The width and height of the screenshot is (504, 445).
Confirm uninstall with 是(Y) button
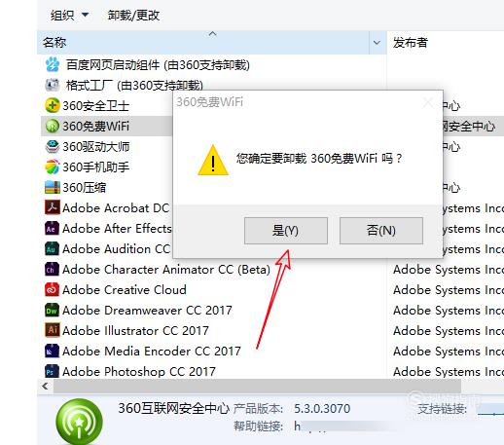[286, 231]
